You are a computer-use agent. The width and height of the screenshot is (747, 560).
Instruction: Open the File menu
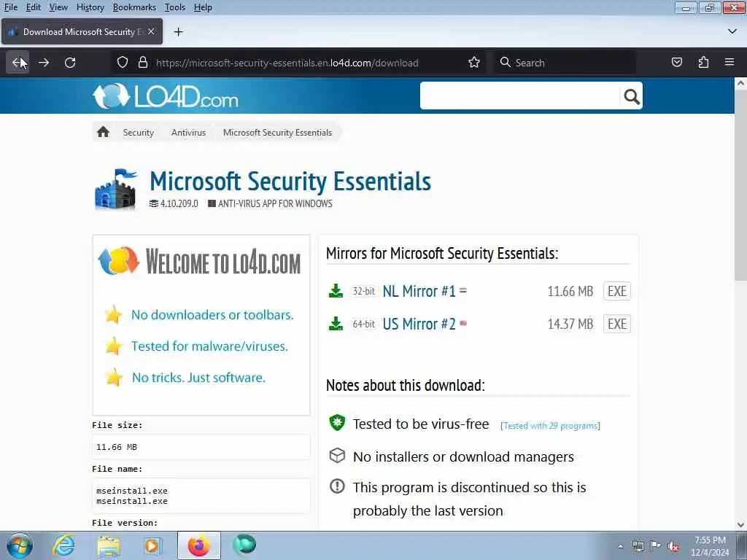coord(10,7)
